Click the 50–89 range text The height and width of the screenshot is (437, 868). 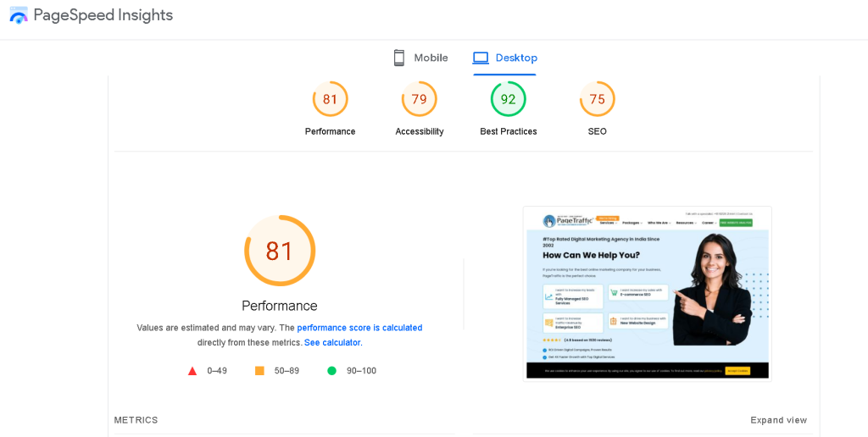pos(287,371)
